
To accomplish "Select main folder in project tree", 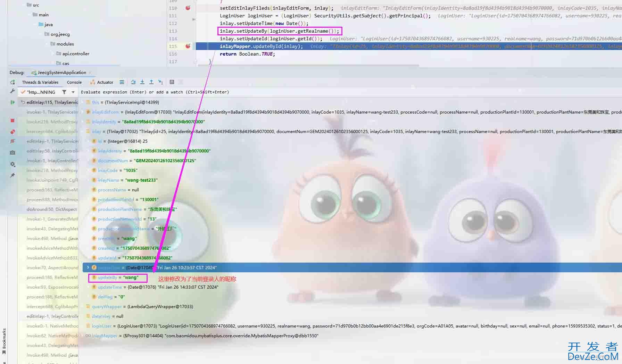I will (x=41, y=15).
